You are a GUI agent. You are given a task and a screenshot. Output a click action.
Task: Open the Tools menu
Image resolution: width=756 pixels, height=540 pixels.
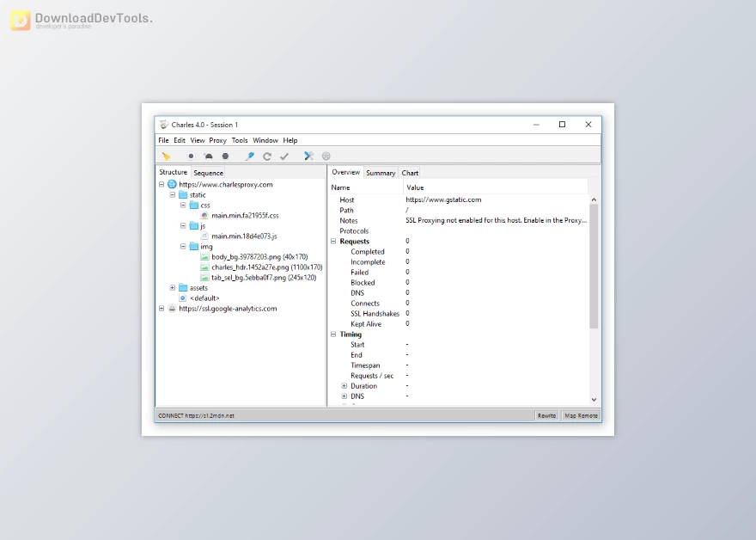(x=240, y=140)
